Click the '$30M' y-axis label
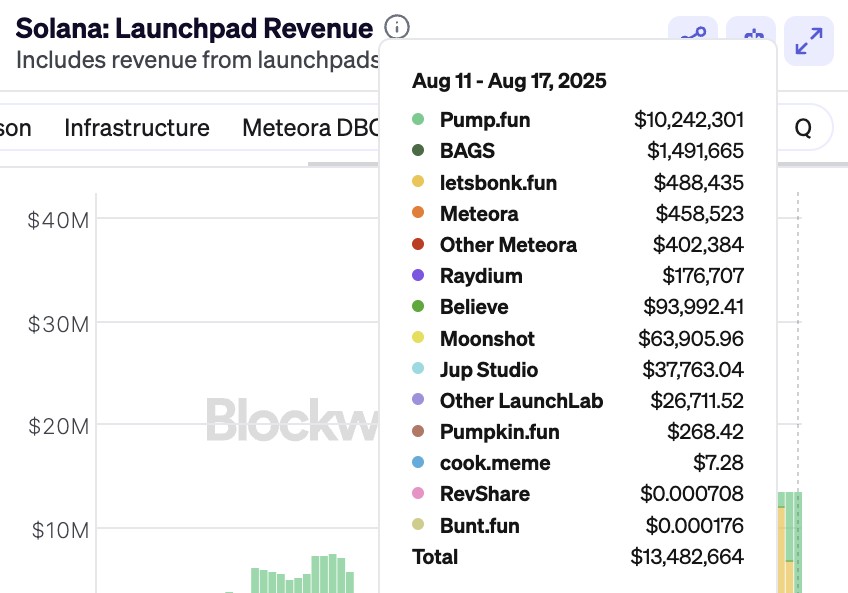848x593 pixels. click(58, 325)
